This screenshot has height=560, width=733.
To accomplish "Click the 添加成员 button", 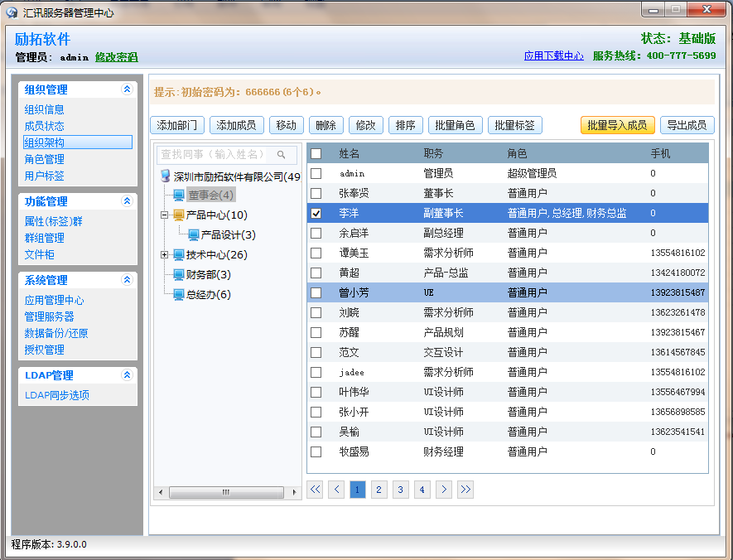I will [237, 125].
